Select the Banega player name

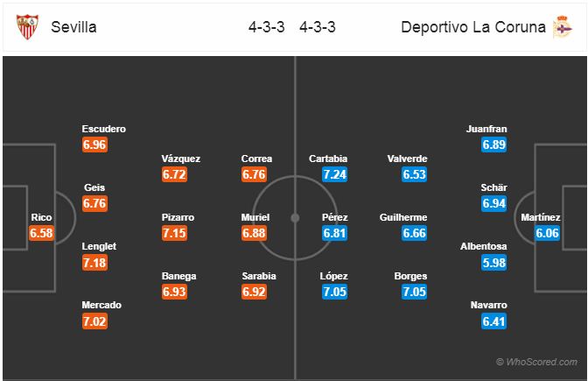point(178,276)
